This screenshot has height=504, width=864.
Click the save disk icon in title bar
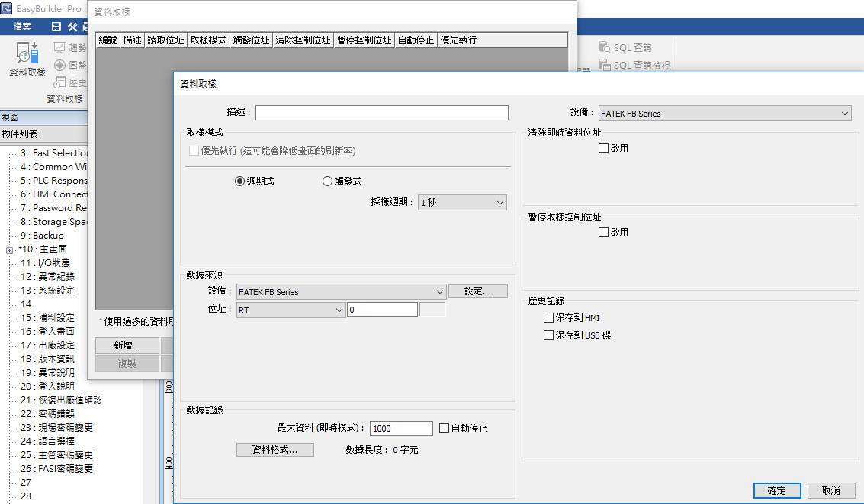point(56,27)
